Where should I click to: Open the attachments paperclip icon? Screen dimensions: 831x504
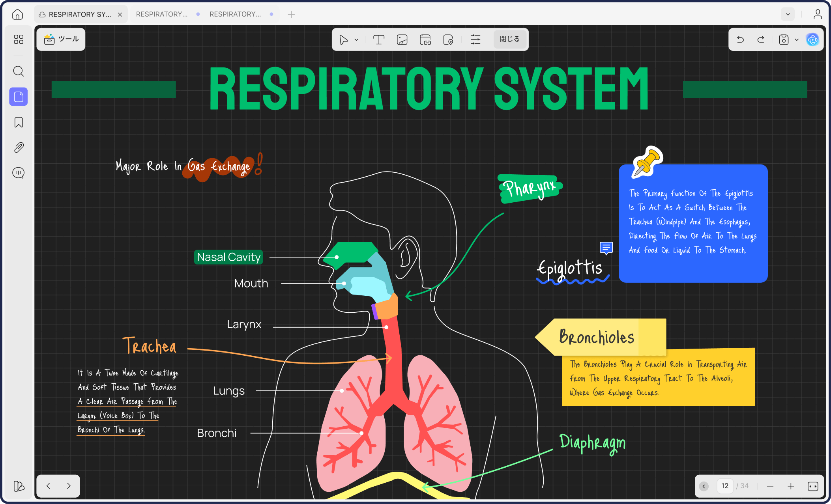[x=19, y=147]
